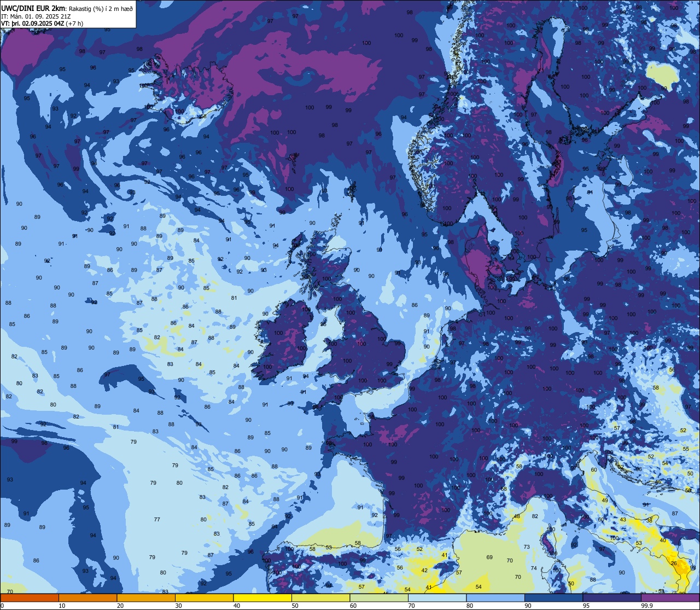This screenshot has width=700, height=610.
Task: Click the humidity value '74' on the map
Action: coord(534,568)
